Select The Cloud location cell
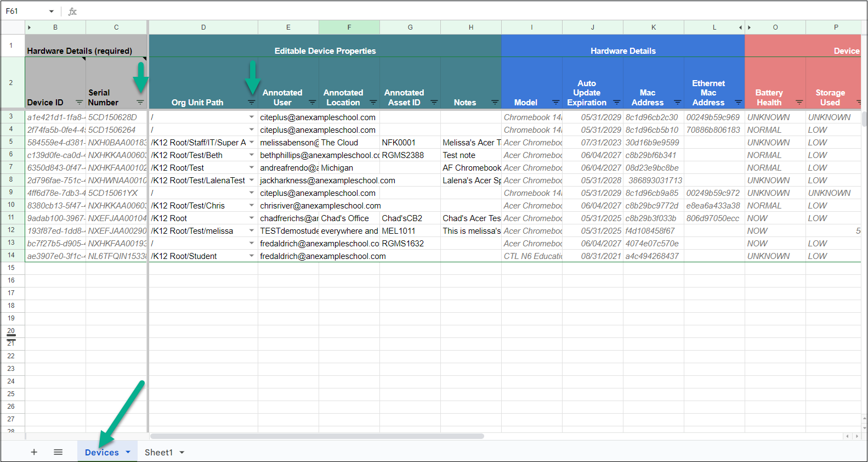Screen dimensions: 868x462 point(349,142)
